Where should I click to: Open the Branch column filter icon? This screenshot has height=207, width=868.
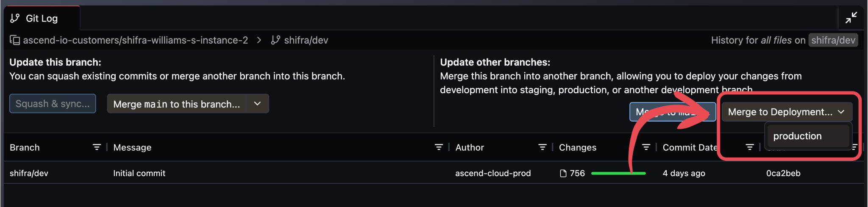[97, 147]
